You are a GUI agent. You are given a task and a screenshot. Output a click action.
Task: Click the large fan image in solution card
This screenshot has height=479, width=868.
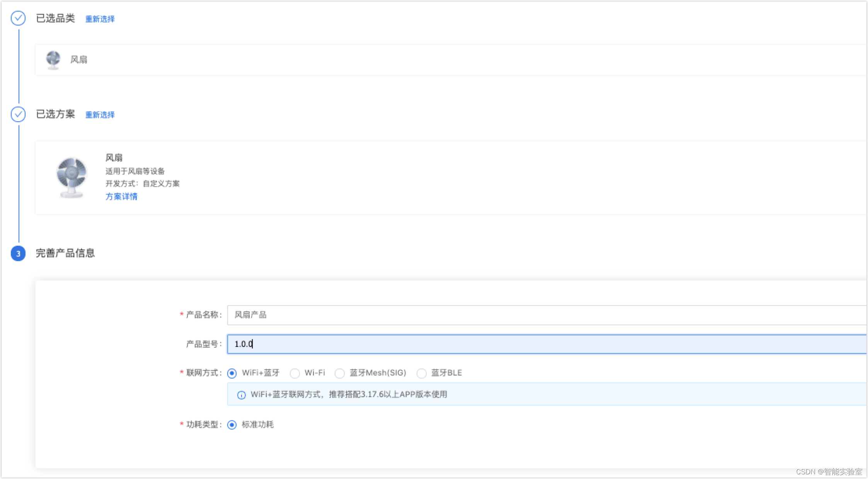tap(71, 177)
